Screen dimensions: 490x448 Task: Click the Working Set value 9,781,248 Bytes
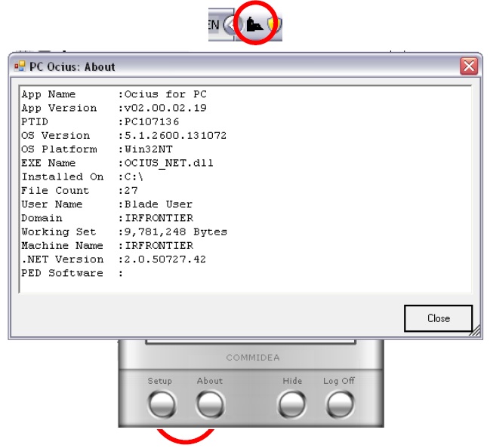coord(176,232)
